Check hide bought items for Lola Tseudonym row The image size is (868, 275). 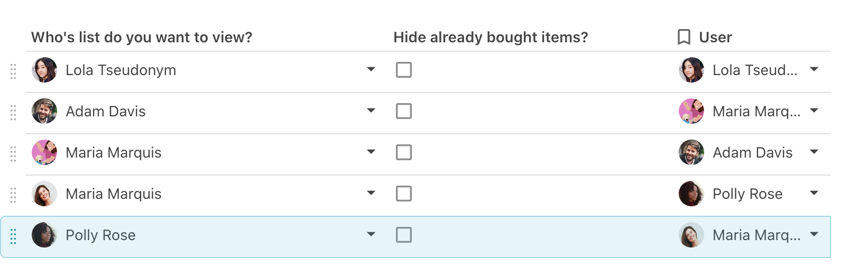404,70
